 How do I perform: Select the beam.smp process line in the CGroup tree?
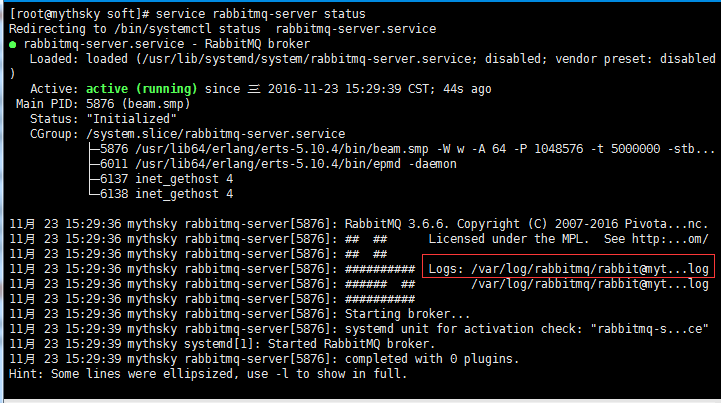pos(400,149)
